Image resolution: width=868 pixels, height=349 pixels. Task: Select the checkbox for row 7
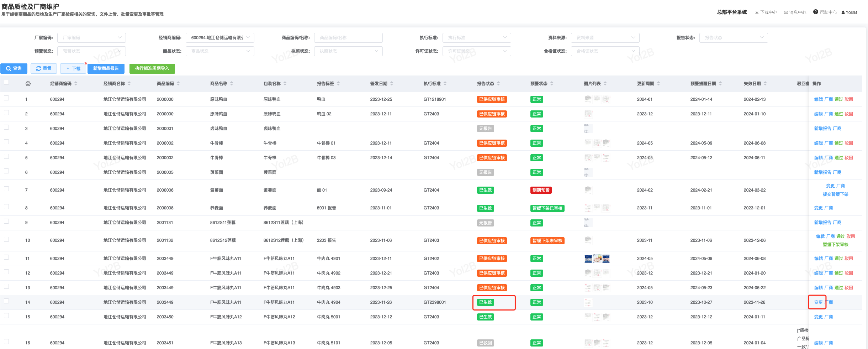pyautogui.click(x=6, y=189)
